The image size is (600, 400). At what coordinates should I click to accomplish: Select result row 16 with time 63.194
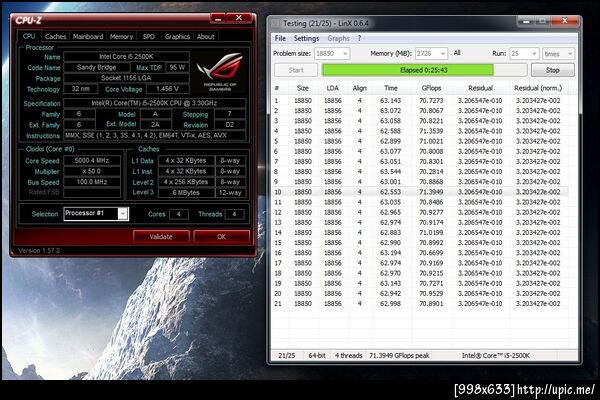[420, 253]
